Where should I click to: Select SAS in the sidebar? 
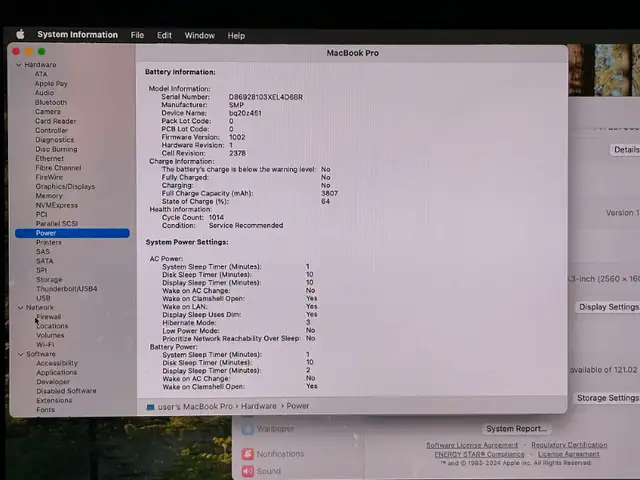click(x=42, y=252)
